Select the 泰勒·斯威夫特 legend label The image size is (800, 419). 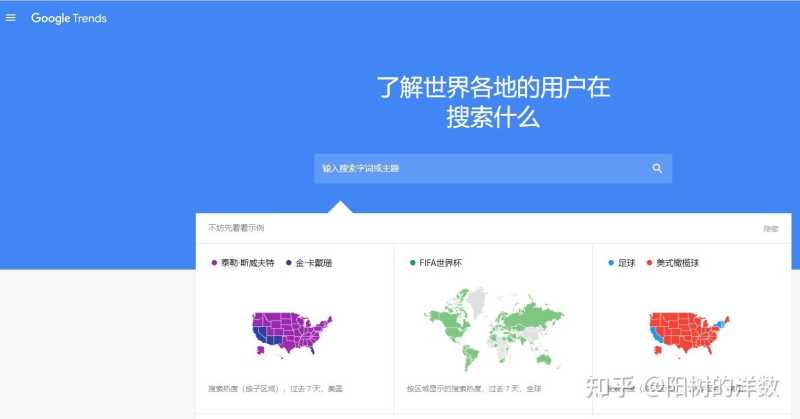tap(247, 263)
